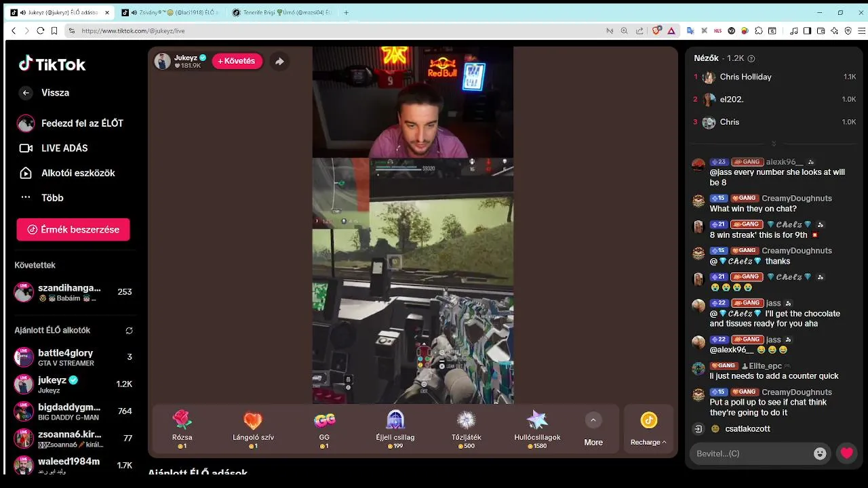Refresh the Ajánlott ÉLŐ alkotók list
Image resolution: width=868 pixels, height=488 pixels.
coord(129,331)
